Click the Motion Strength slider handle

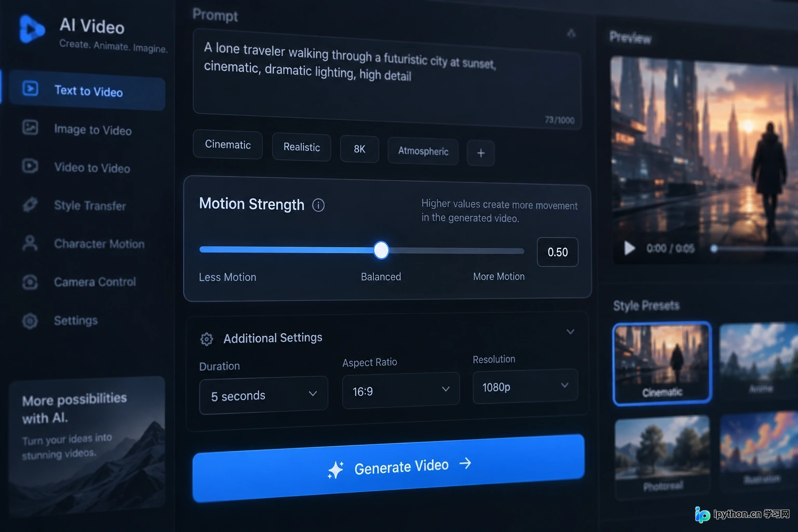click(x=381, y=250)
